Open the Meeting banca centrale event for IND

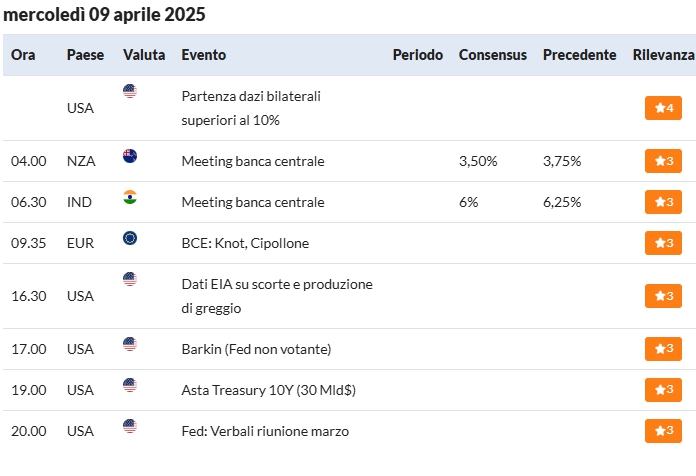253,202
